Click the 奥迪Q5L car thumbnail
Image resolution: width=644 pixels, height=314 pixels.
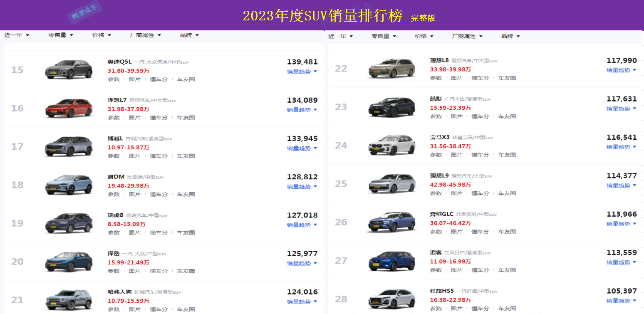point(69,69)
